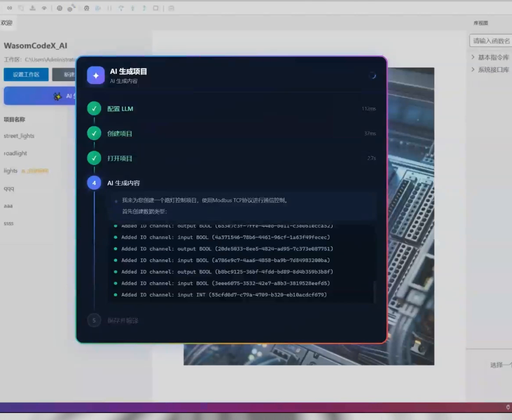Screen dimensions: 512x420
Task: Expand the 基本指令库 tree node
Action: click(x=473, y=57)
